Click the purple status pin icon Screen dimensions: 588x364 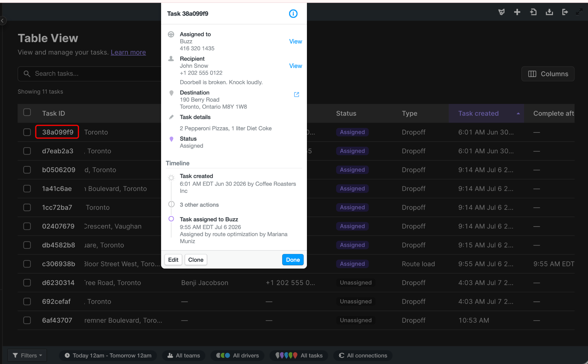171,139
